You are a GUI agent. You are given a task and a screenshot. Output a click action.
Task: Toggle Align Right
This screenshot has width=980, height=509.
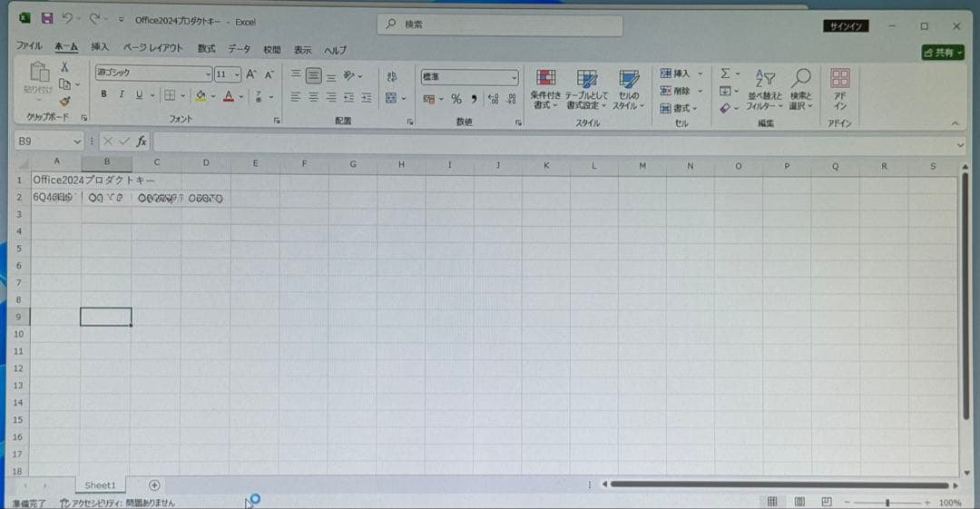coord(331,98)
